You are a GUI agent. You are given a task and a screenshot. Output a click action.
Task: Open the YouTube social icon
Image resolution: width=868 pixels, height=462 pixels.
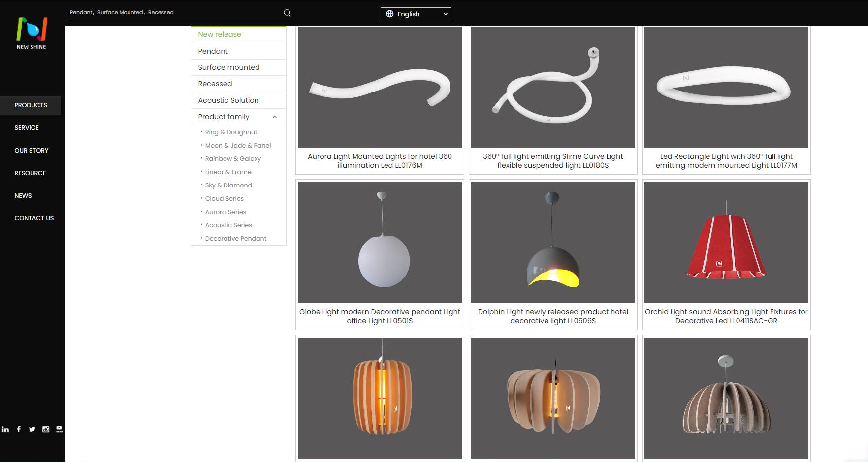[x=59, y=429]
